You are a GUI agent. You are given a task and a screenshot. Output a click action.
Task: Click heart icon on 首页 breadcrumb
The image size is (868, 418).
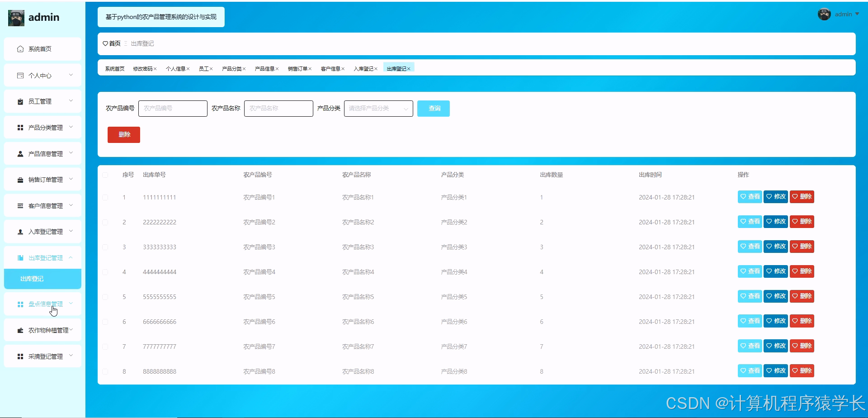point(105,43)
